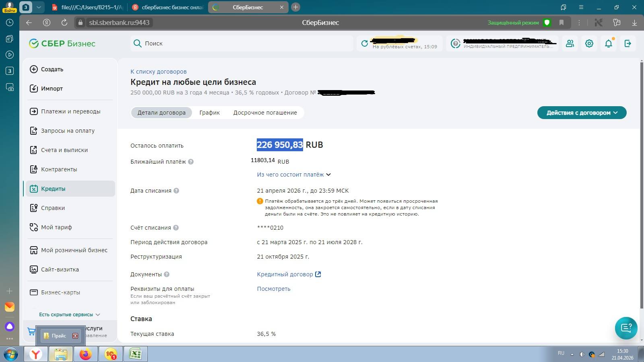Screen dimensions: 644x362
Task: Open the settings gear icon in header
Action: pyautogui.click(x=589, y=43)
